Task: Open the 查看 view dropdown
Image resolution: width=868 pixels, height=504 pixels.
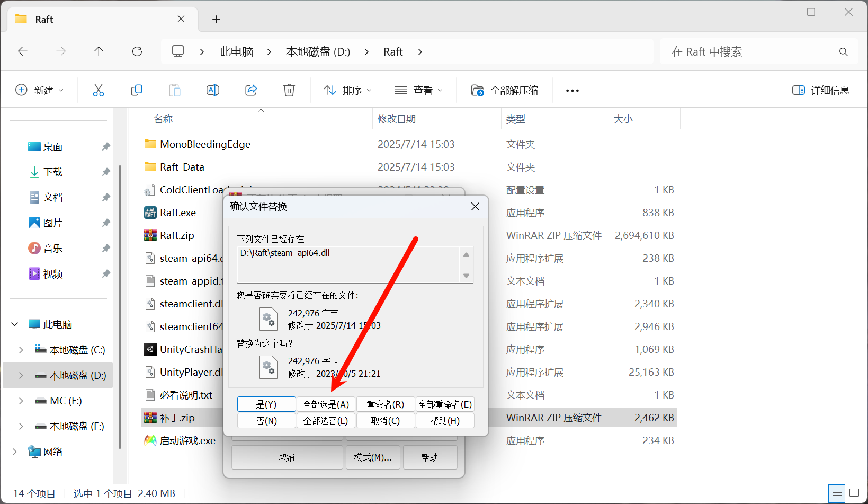Action: point(418,91)
